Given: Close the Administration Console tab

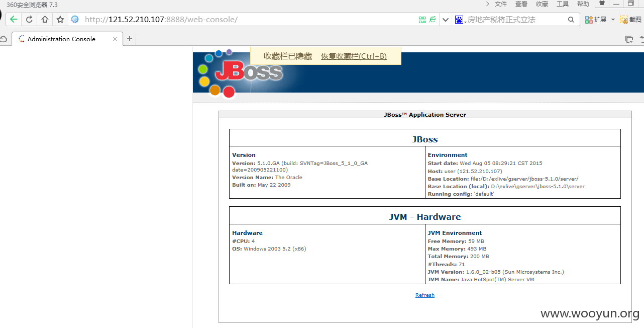Looking at the screenshot, I should point(115,39).
